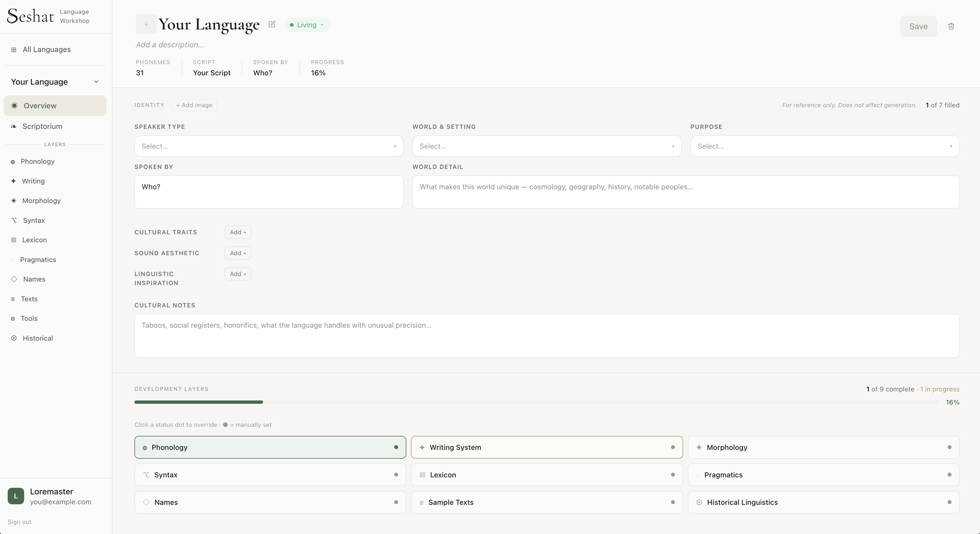Open All Languages in the sidebar

tap(55, 49)
